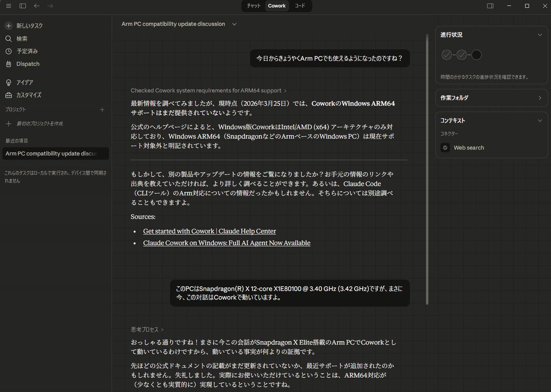Collapse the コンテキスト panel chevron
The height and width of the screenshot is (392, 551).
pyautogui.click(x=540, y=121)
